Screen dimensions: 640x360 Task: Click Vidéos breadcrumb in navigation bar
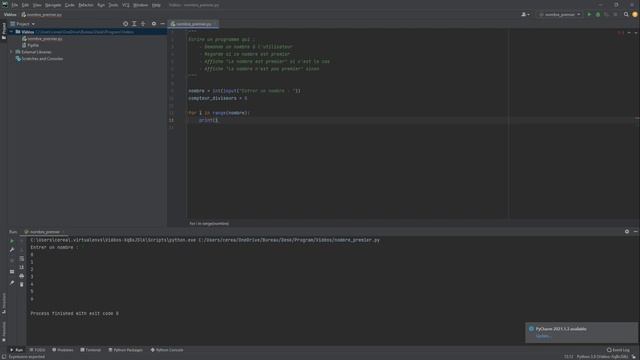click(x=10, y=14)
